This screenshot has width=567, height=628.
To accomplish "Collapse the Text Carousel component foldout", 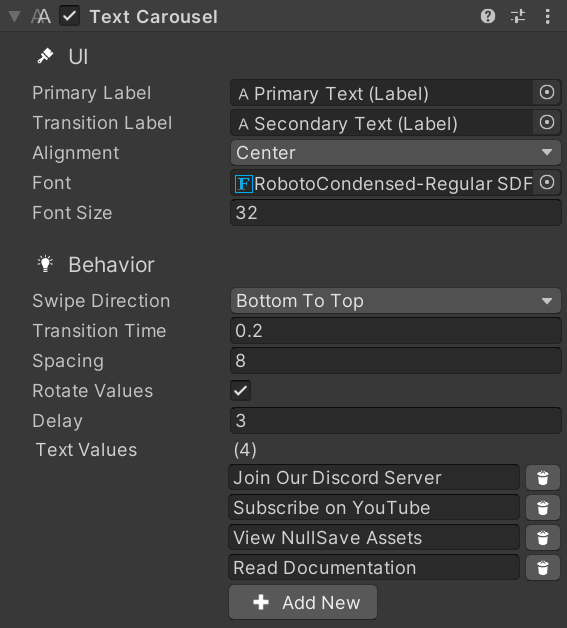I will coord(14,17).
